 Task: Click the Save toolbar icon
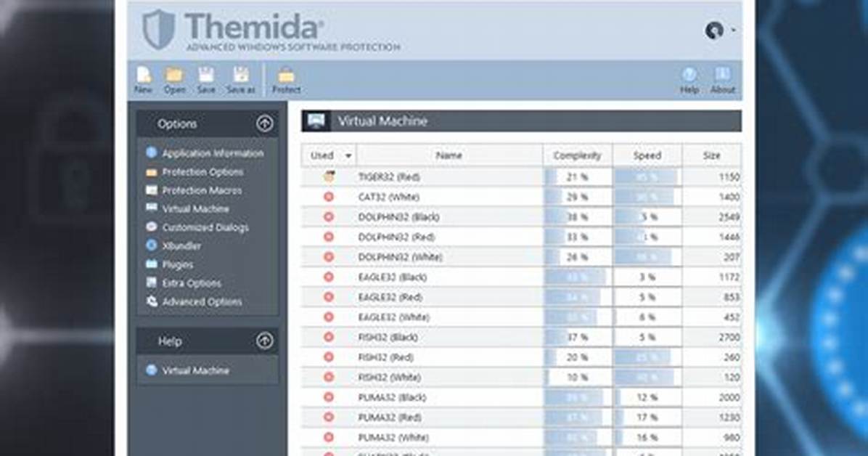[207, 81]
